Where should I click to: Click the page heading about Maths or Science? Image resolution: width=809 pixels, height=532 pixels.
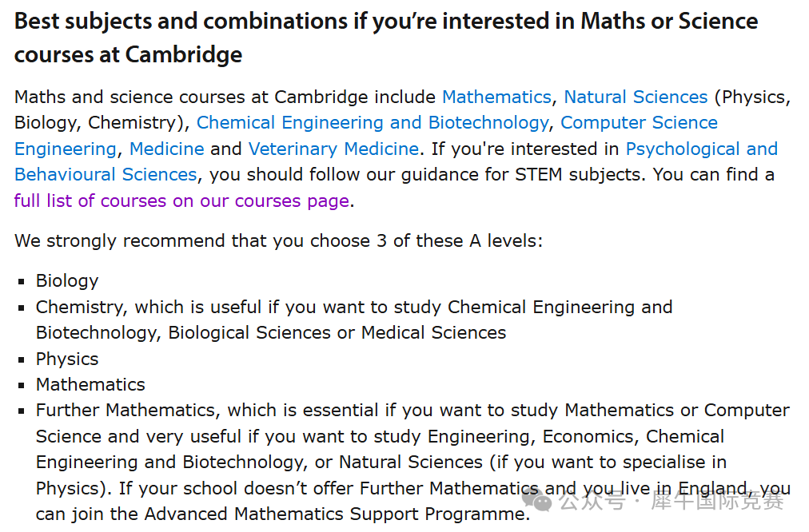[386, 38]
